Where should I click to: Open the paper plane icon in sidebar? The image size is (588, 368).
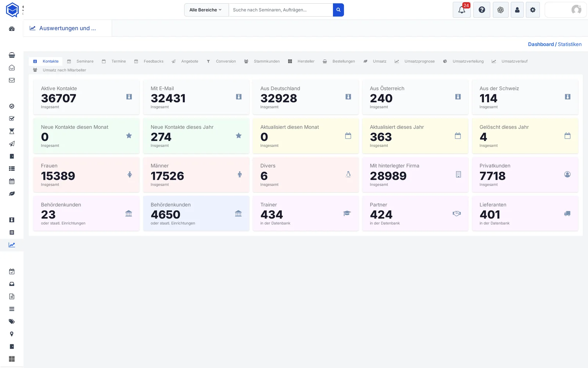click(x=12, y=144)
